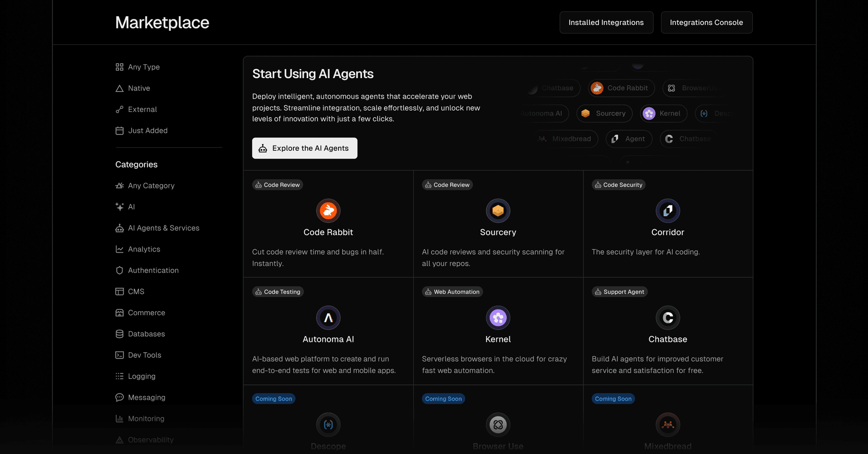
Task: Click the Messaging speech bubble icon
Action: pos(119,397)
